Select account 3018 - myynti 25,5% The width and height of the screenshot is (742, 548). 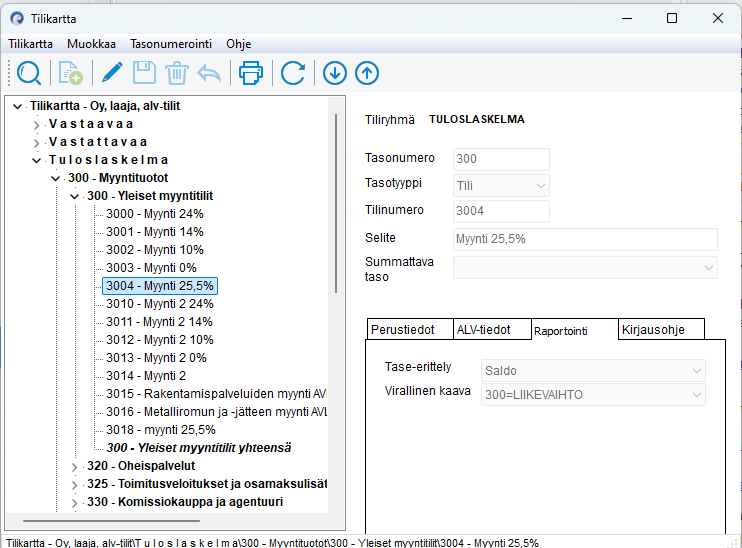coord(160,430)
